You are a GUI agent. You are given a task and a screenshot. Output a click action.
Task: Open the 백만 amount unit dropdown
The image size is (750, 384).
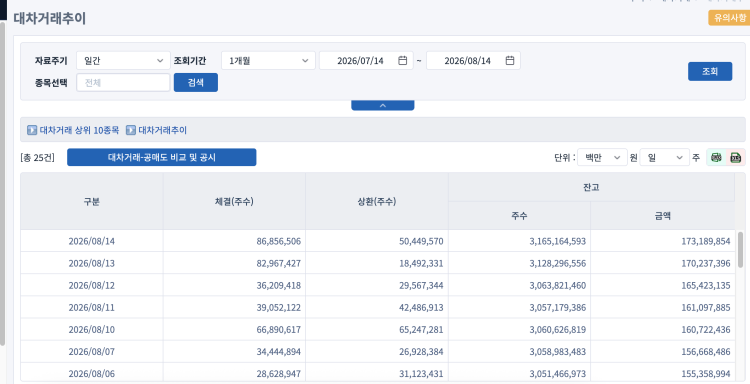pos(602,157)
